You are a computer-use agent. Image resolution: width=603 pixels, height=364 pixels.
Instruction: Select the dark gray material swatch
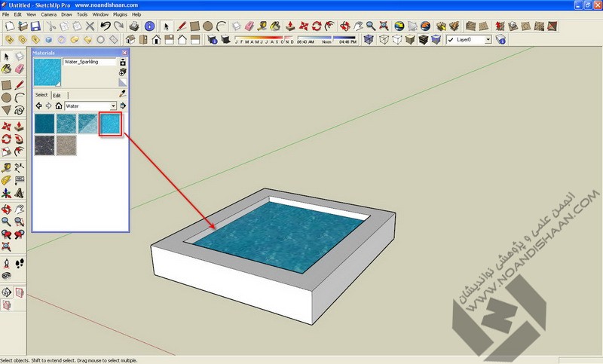click(44, 144)
